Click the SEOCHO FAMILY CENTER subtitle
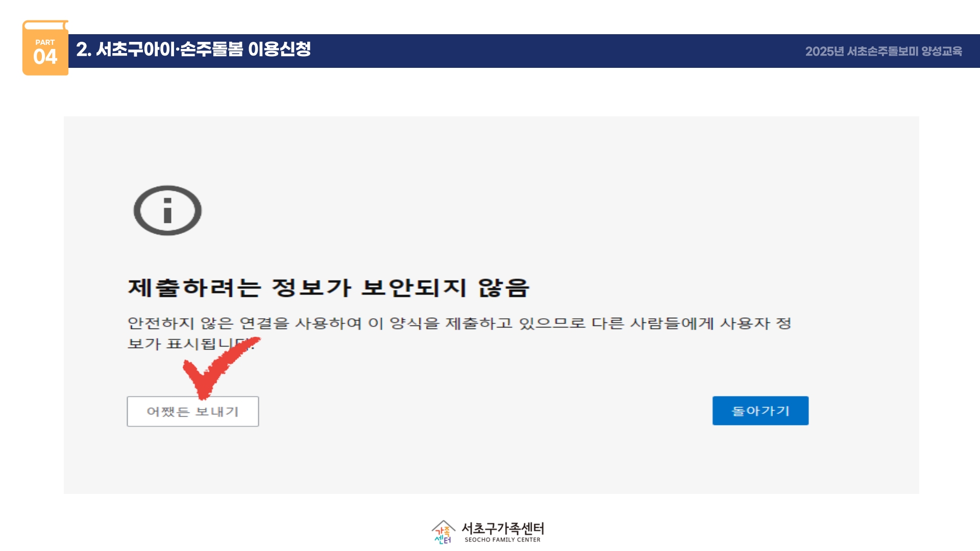 pyautogui.click(x=502, y=540)
